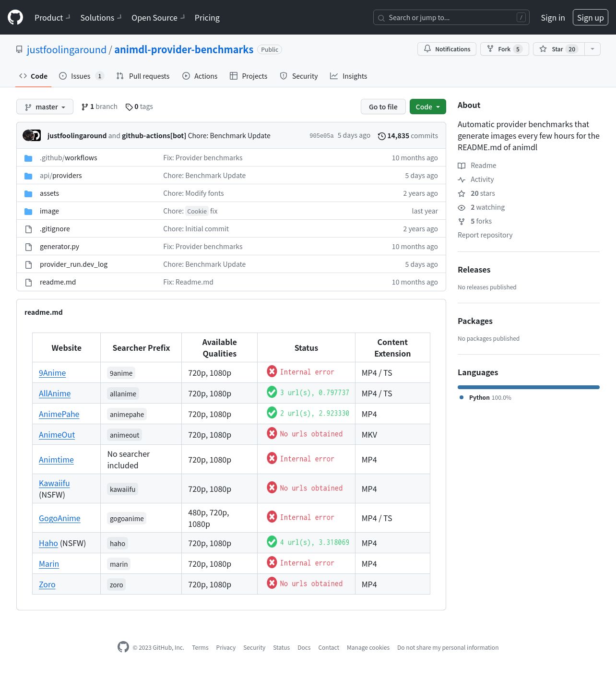Click the Packages heading
Viewport: 616px width, 679px height.
(475, 321)
